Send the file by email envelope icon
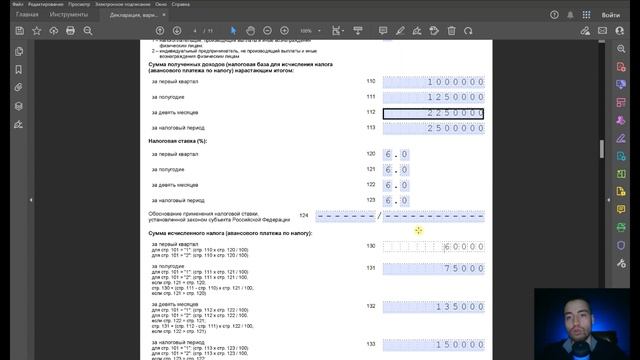 tap(602, 31)
